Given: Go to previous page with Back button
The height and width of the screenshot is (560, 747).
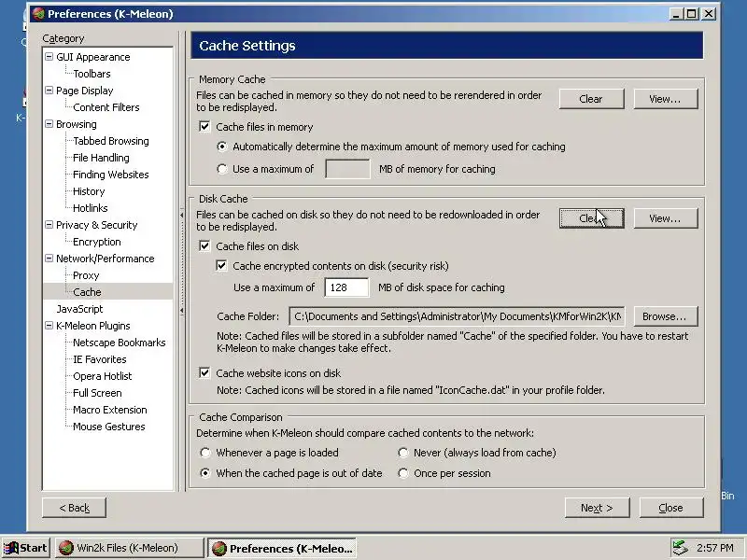Looking at the screenshot, I should (74, 508).
